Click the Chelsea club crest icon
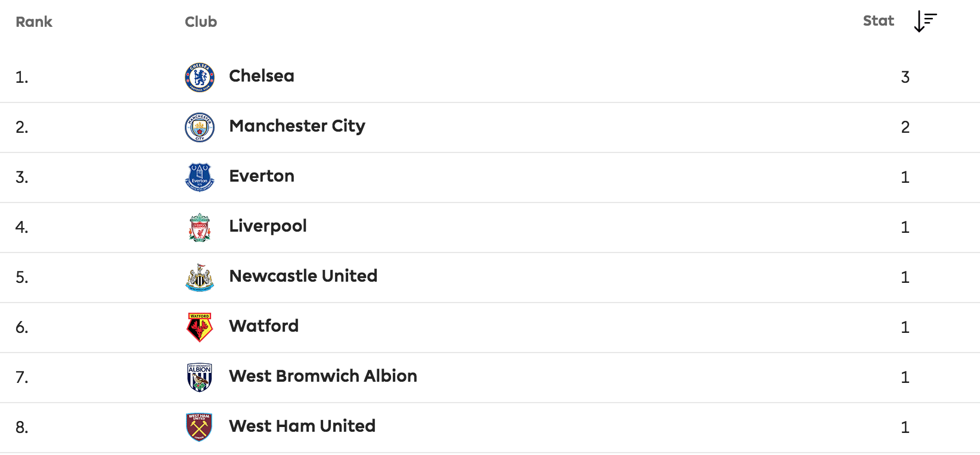The height and width of the screenshot is (455, 980). 200,77
